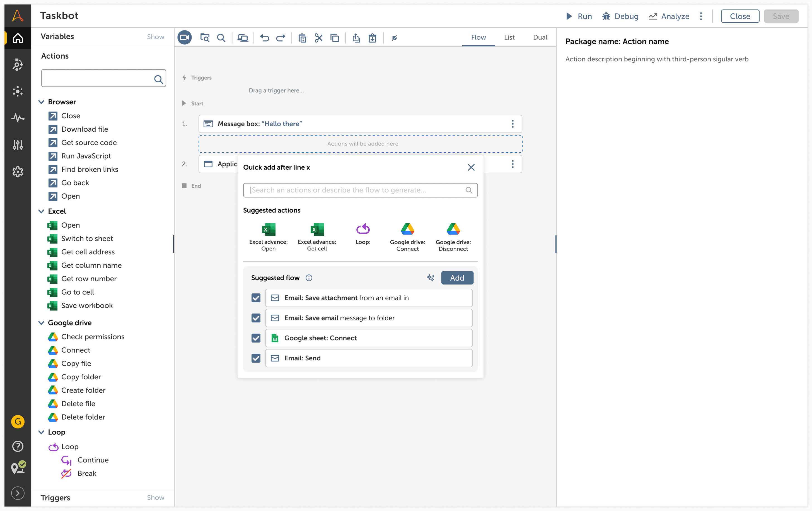Choose Google drive: Disconnect suggested action
The height and width of the screenshot is (511, 812).
click(453, 237)
